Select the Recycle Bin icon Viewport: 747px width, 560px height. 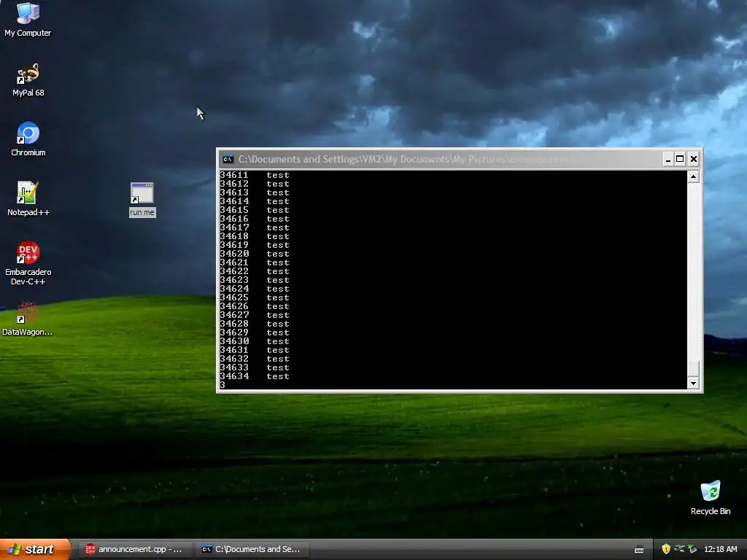[711, 498]
